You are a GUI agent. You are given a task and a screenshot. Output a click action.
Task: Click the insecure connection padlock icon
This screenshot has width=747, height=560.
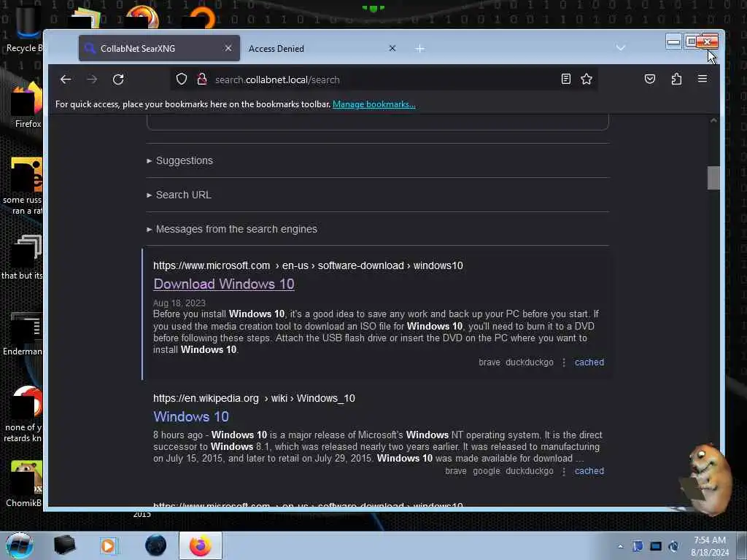[202, 79]
